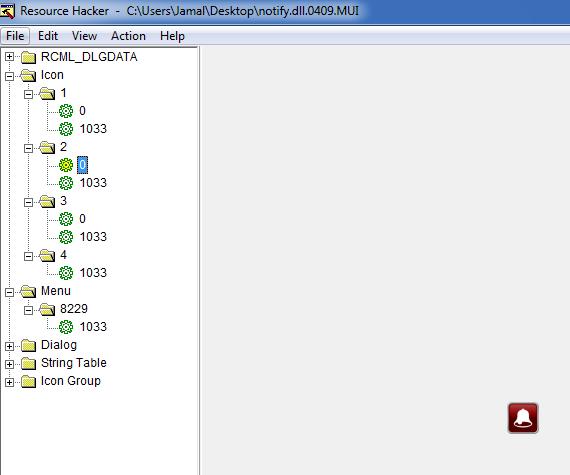Select 1033 entry under Icon folder 2

[93, 183]
